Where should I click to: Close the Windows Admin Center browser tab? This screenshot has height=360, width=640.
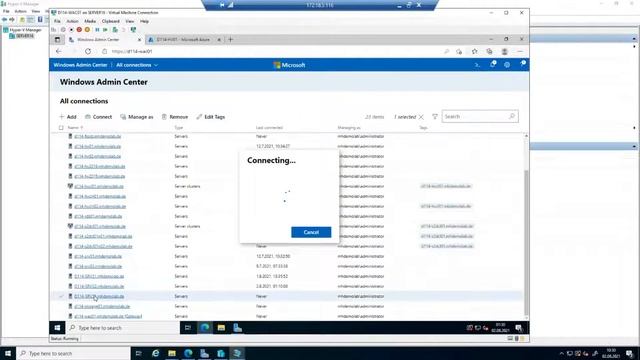coord(139,40)
